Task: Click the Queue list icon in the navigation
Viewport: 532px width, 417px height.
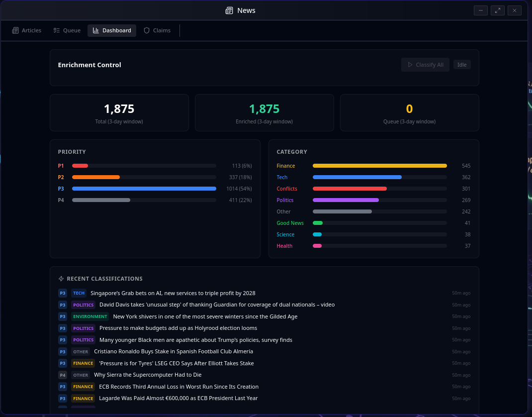Action: [56, 30]
